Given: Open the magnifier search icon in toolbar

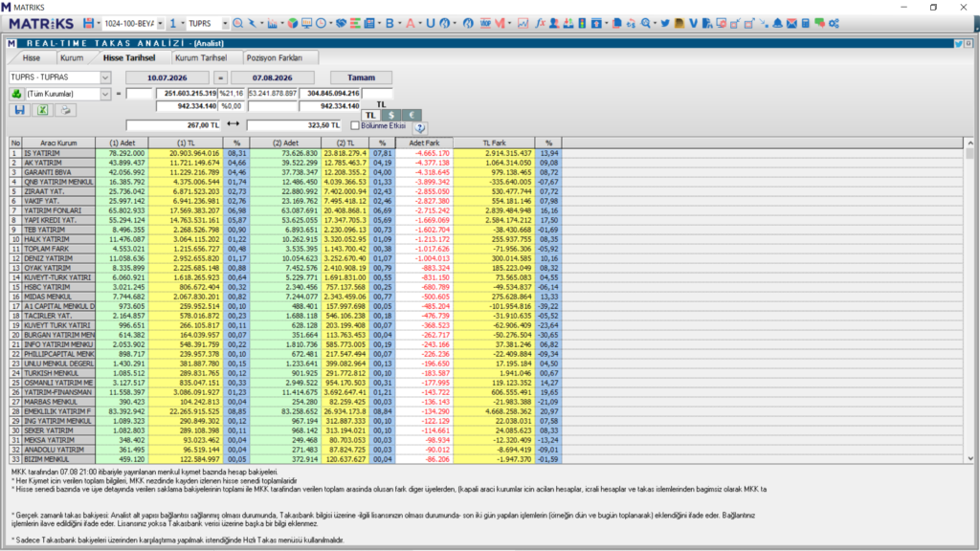Looking at the screenshot, I should click(x=238, y=23).
